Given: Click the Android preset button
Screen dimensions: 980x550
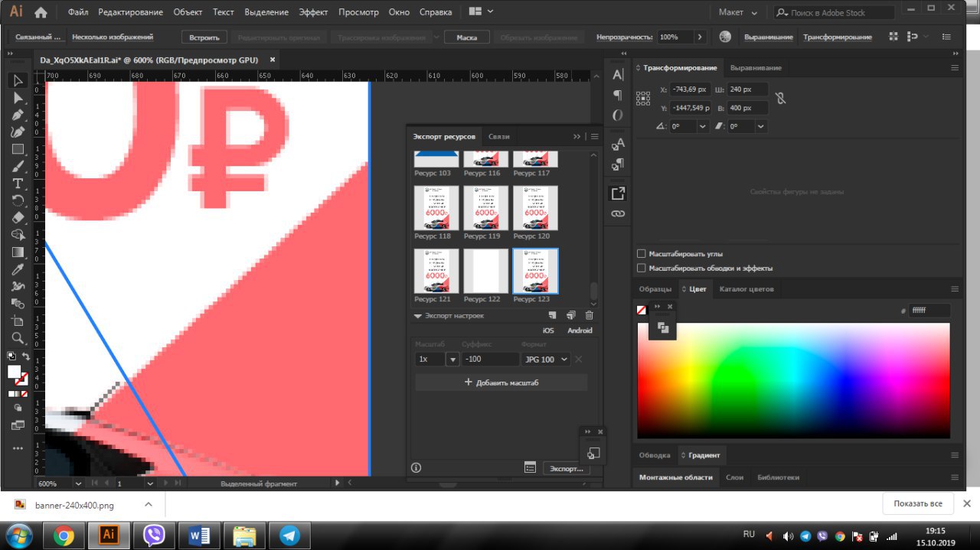Looking at the screenshot, I should point(580,330).
